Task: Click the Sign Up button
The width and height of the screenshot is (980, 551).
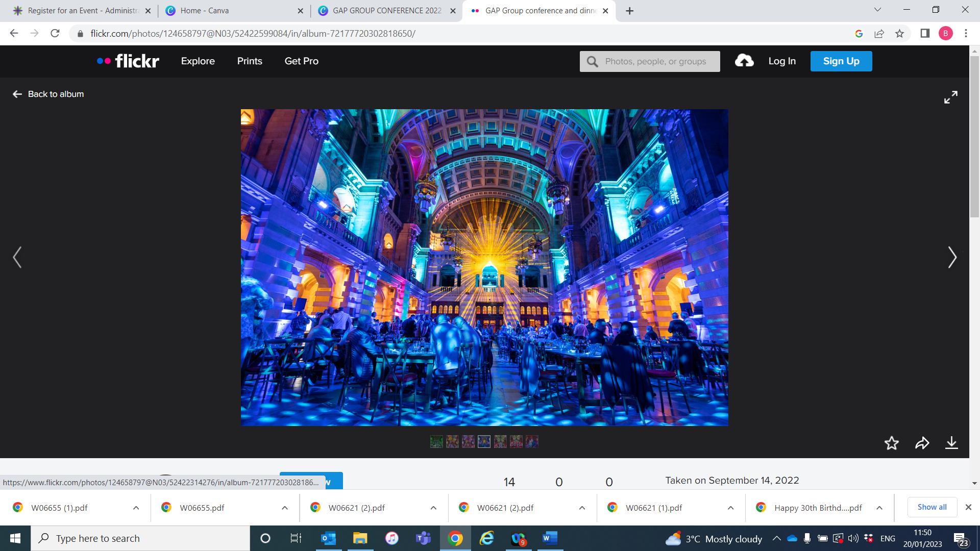Action: click(841, 61)
